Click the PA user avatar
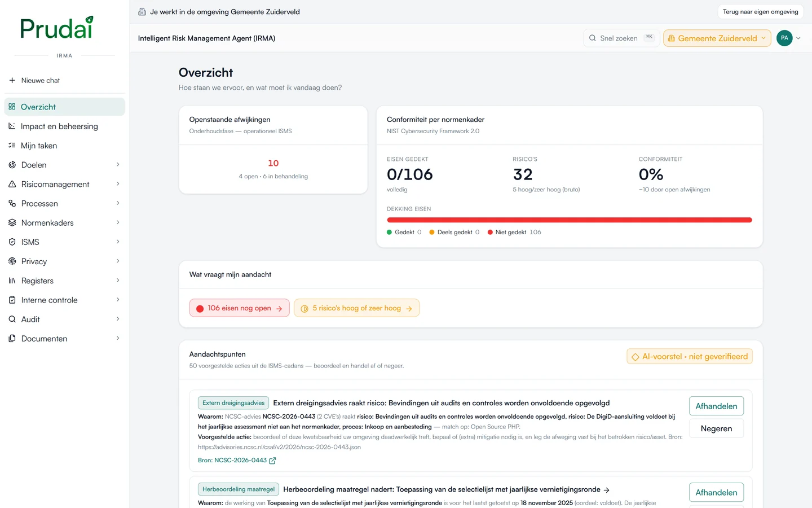812x508 pixels. (784, 38)
